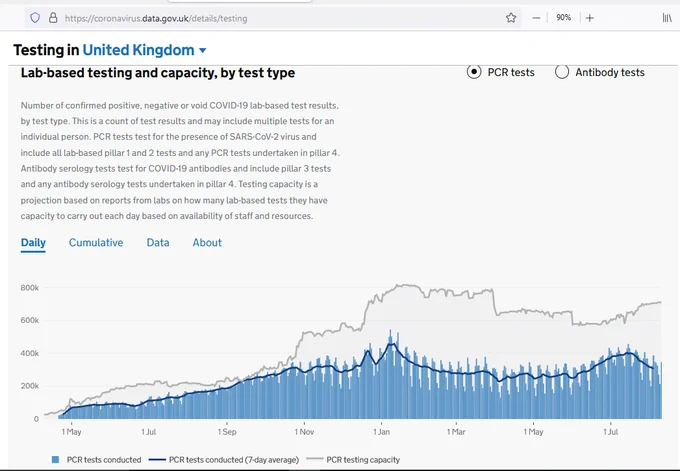Screen dimensions: 680x471
Task: Click the Lab-based testing and capacity heading
Action: [x=158, y=73]
